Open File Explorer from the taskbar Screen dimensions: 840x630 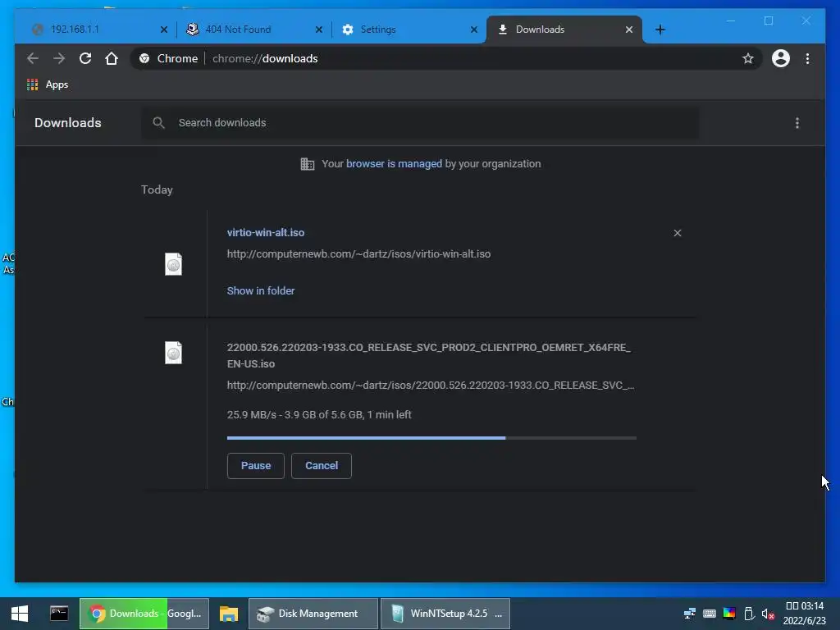click(229, 614)
